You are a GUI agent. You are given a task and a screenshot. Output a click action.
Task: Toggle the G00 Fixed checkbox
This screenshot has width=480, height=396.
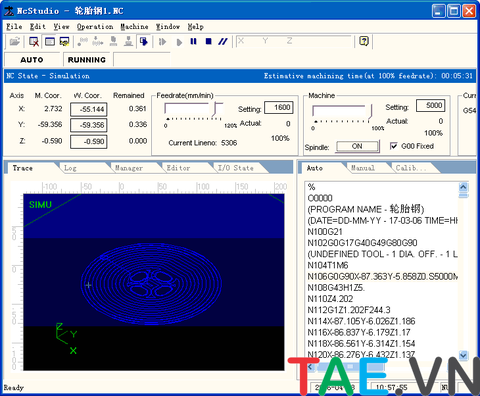[394, 146]
